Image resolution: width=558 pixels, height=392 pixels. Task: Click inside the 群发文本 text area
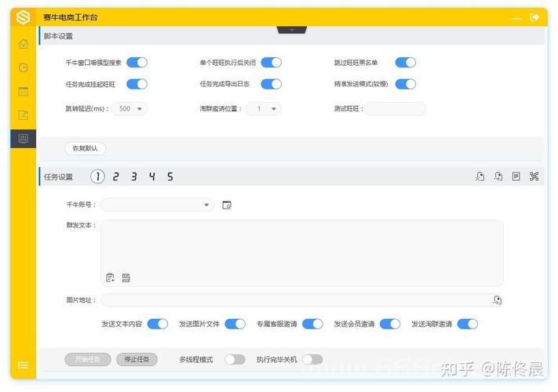point(302,253)
